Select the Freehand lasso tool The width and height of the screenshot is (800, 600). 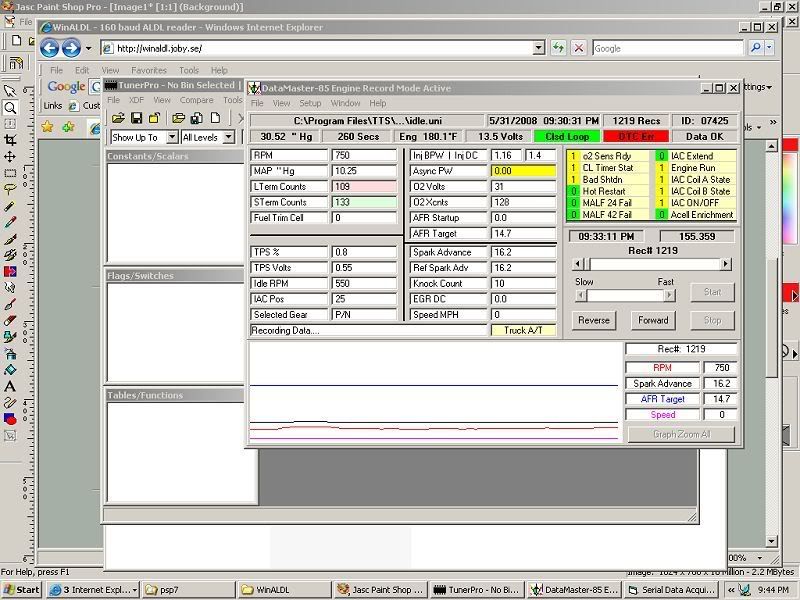(x=10, y=189)
